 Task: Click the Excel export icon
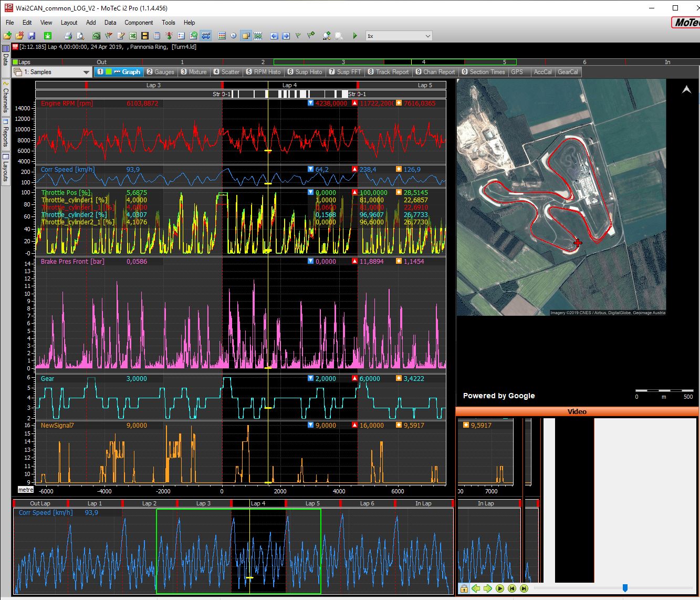(133, 36)
